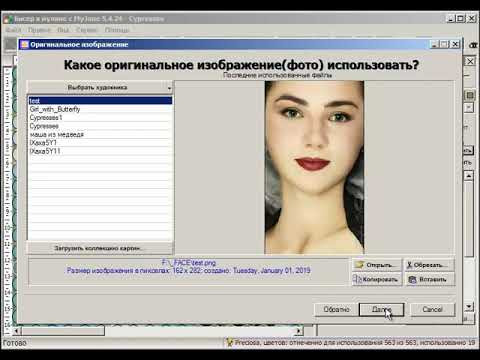
Task: Click the copy icon on the 'Копировать' button
Action: 357,279
